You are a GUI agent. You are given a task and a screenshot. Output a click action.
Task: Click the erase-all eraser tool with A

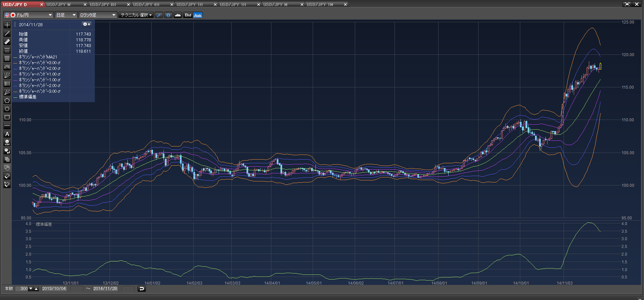click(x=7, y=184)
